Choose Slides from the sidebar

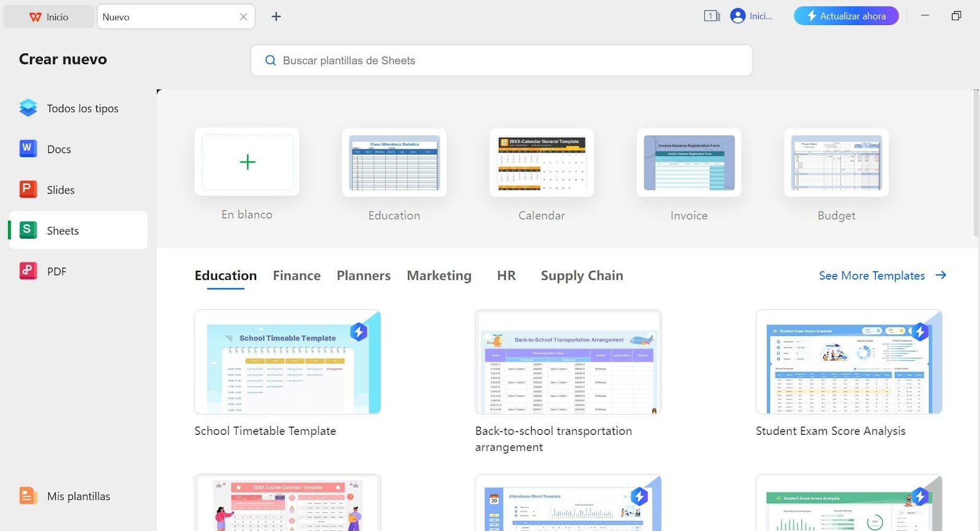coord(78,190)
